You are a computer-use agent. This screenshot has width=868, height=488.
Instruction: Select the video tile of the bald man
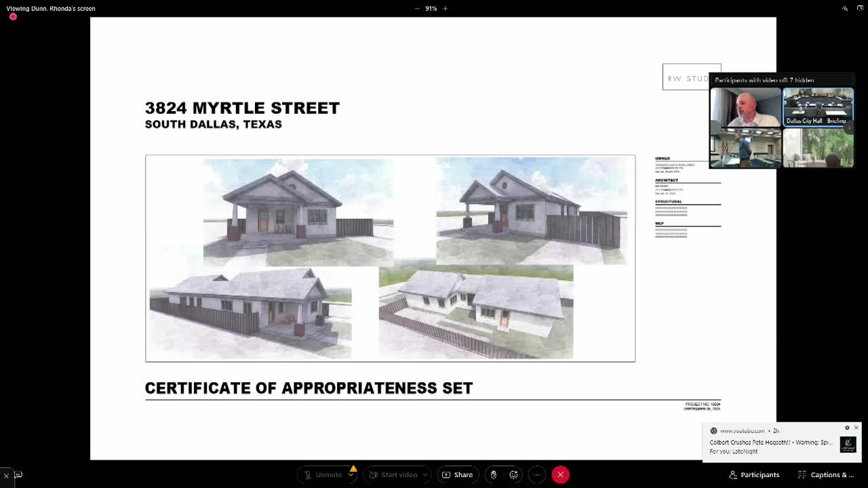click(745, 106)
